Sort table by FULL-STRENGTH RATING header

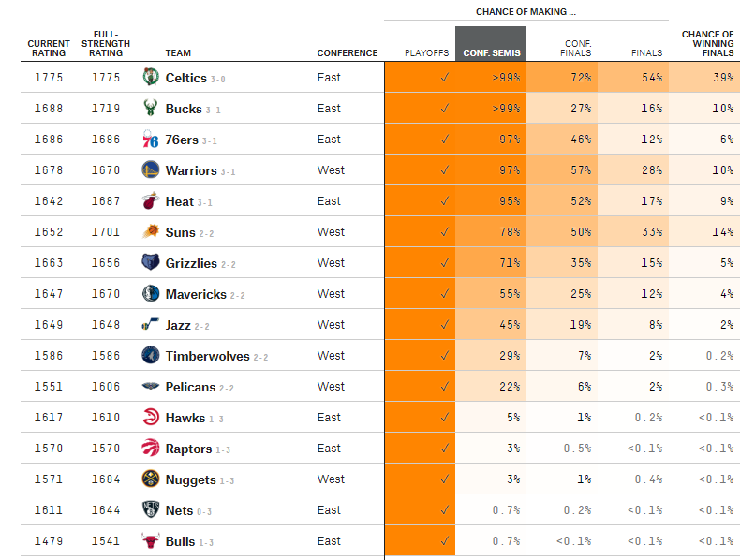click(x=106, y=44)
